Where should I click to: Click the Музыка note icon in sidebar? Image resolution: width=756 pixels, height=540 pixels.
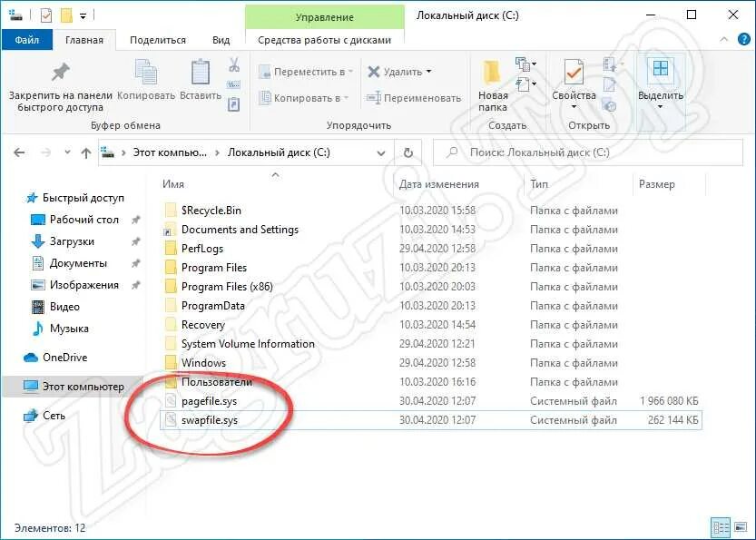click(37, 329)
